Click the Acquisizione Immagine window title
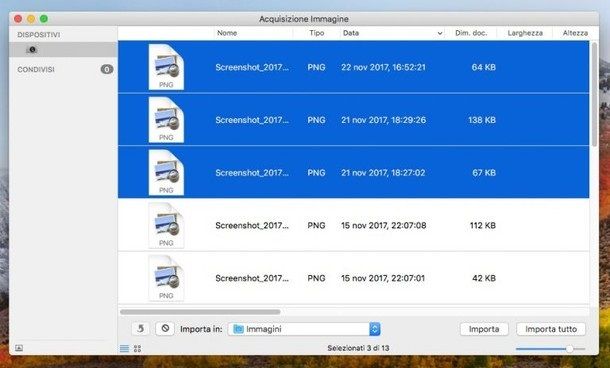The image size is (610, 368). (x=304, y=19)
